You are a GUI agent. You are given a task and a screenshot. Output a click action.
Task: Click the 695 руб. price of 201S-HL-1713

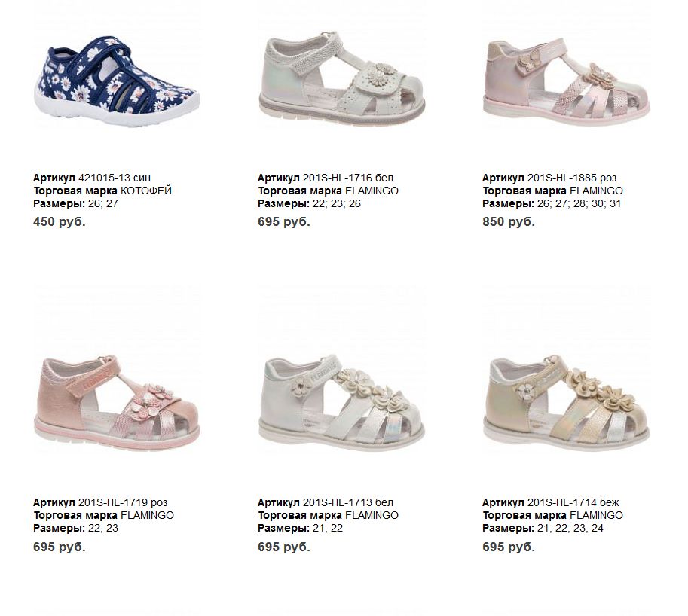point(284,547)
